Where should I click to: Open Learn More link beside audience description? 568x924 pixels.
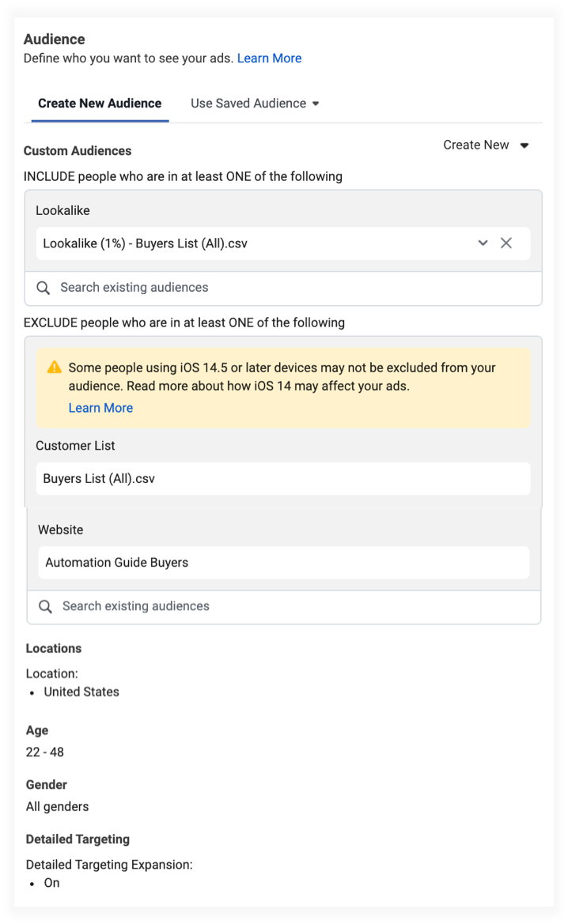[269, 58]
